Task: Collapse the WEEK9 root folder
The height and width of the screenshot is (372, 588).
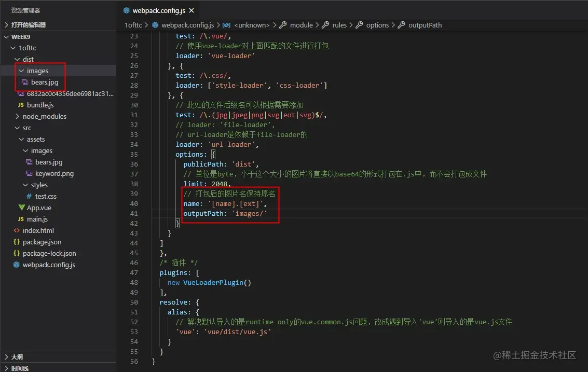Action: [6, 37]
